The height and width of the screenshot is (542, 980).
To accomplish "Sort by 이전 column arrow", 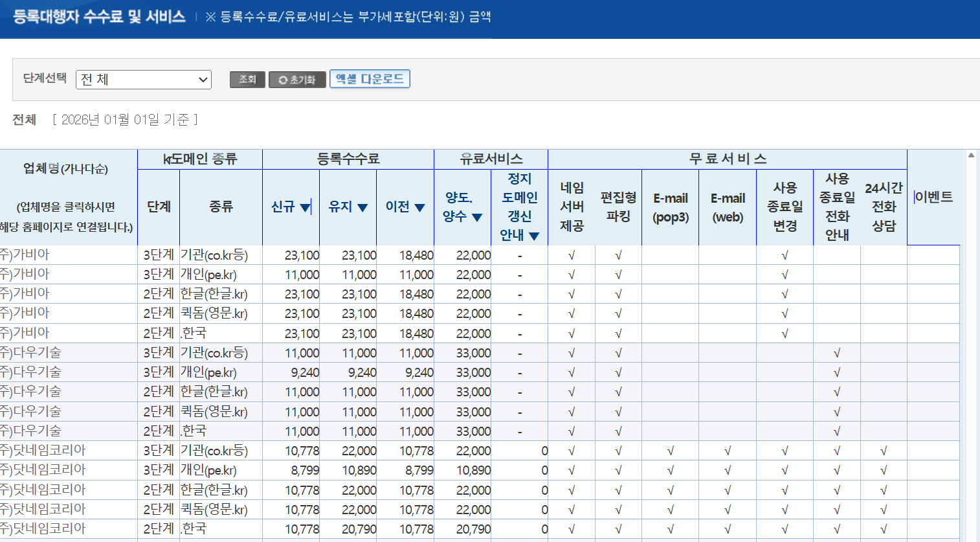I will click(419, 207).
